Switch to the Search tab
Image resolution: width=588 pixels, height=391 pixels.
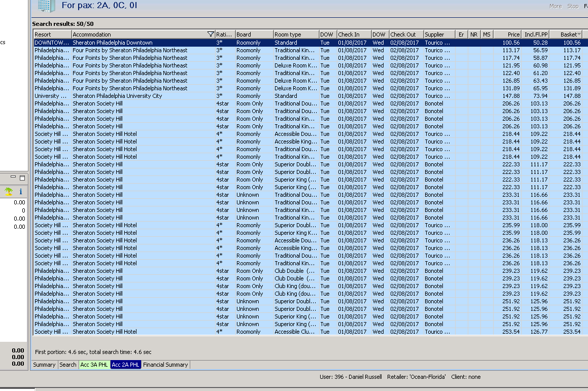[68, 365]
